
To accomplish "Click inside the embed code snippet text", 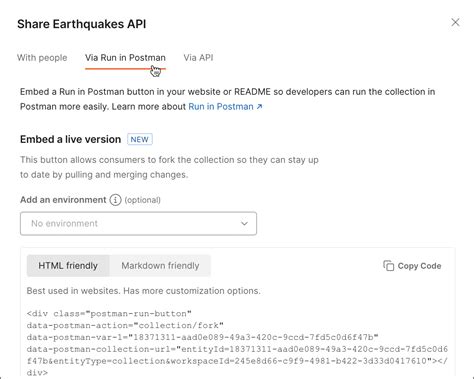I will (x=237, y=343).
